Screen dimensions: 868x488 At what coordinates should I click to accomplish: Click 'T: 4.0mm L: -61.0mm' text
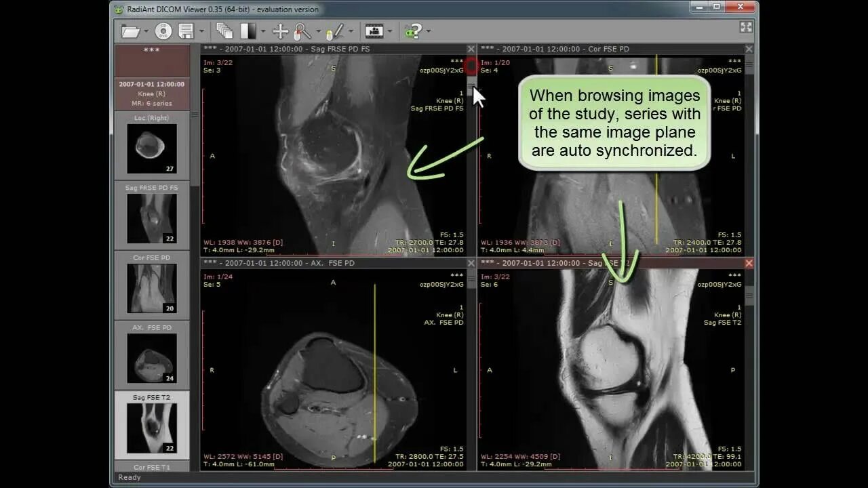(x=239, y=464)
